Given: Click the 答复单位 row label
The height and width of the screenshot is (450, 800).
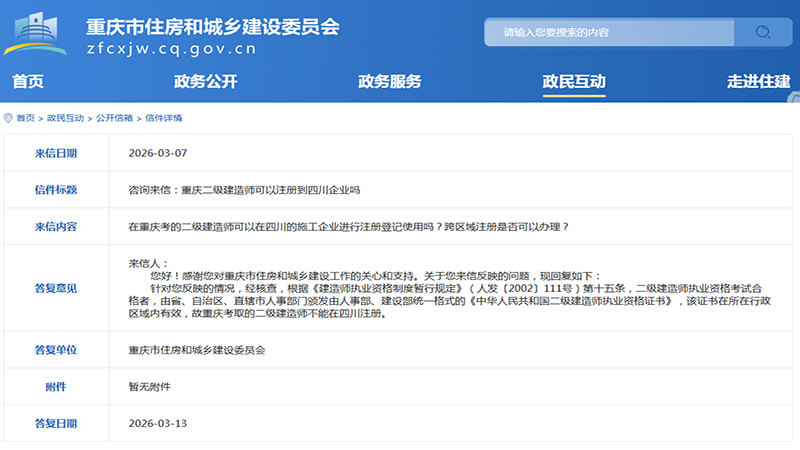Looking at the screenshot, I should click(x=56, y=351).
